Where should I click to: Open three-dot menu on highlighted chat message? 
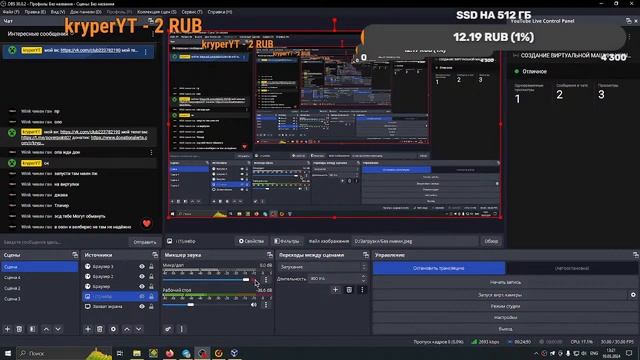pos(146,51)
